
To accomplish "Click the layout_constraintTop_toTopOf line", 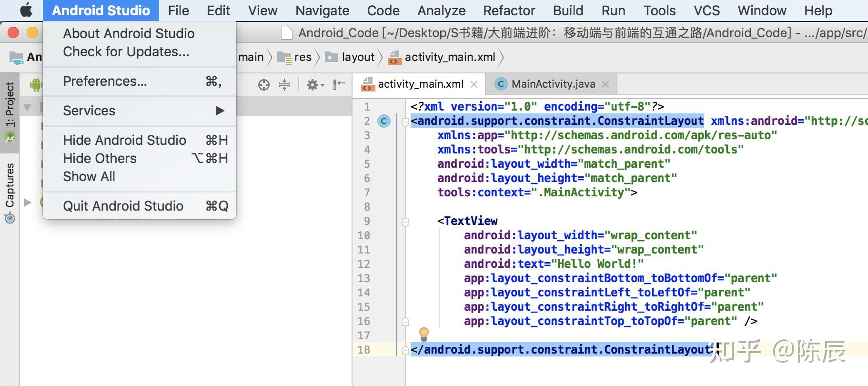I will click(611, 321).
